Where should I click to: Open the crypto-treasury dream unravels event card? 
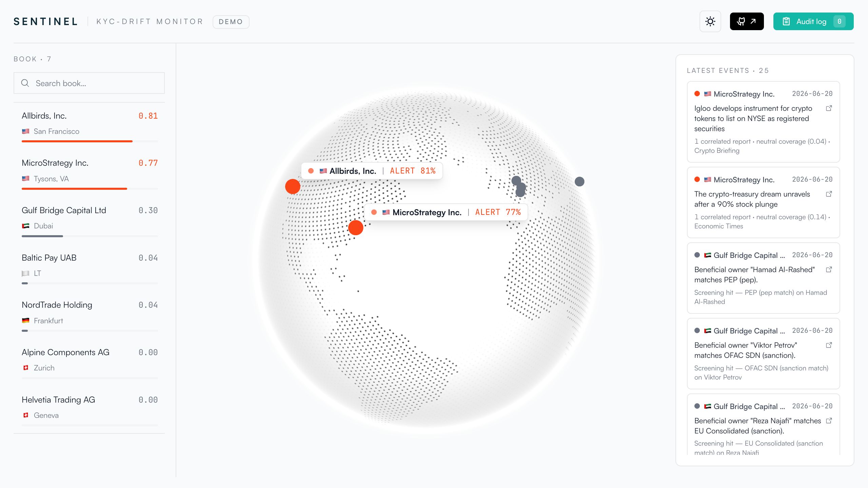pos(763,203)
